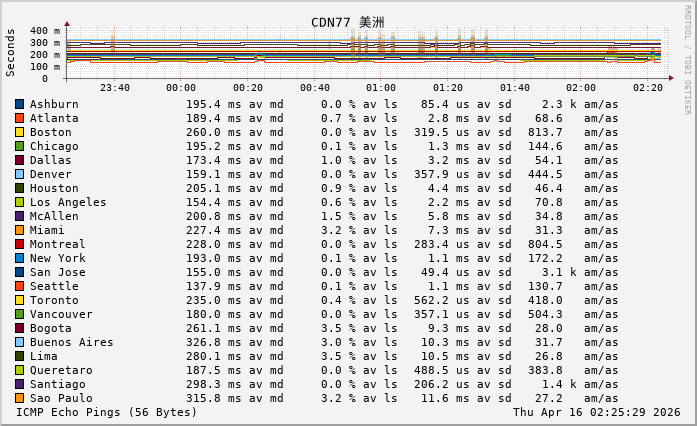This screenshot has width=697, height=426.
Task: Click the CDN77 graph title
Action: tap(347, 22)
